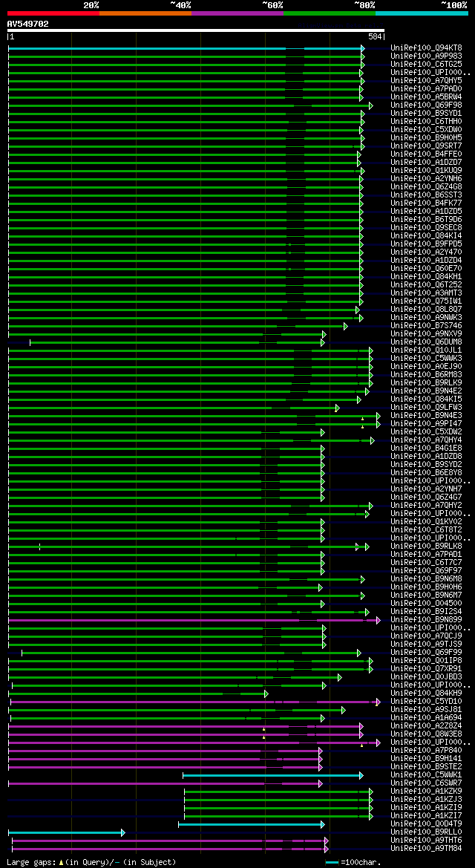
Task: Click label UniRef100_B9H0H5
Action: click(426, 138)
